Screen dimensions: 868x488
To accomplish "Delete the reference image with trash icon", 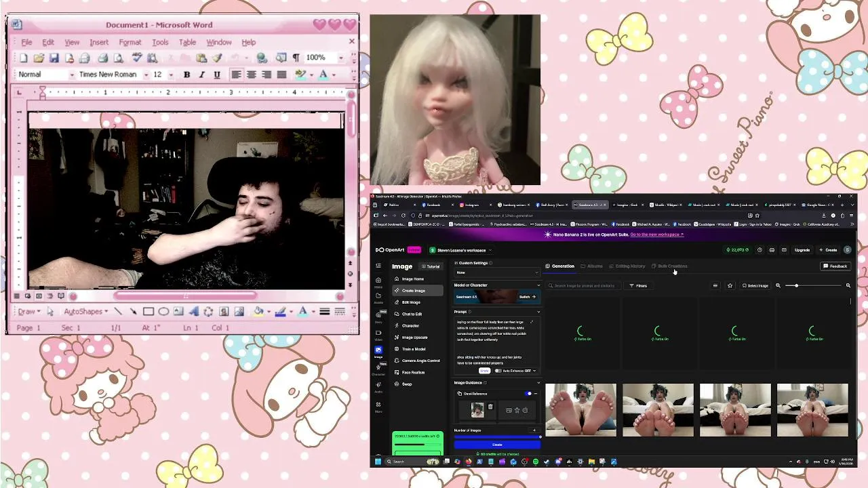I will 490,407.
